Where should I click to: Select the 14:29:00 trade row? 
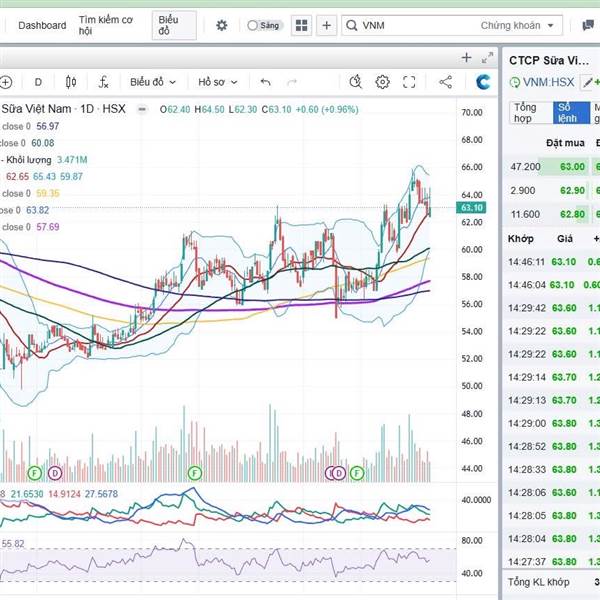pos(551,424)
